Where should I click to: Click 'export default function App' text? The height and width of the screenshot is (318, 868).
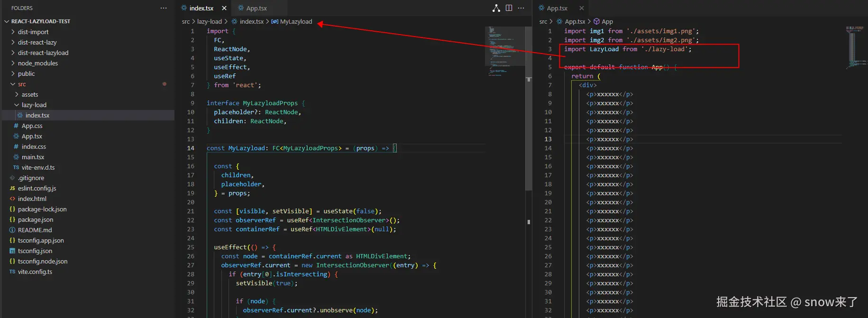pyautogui.click(x=613, y=67)
